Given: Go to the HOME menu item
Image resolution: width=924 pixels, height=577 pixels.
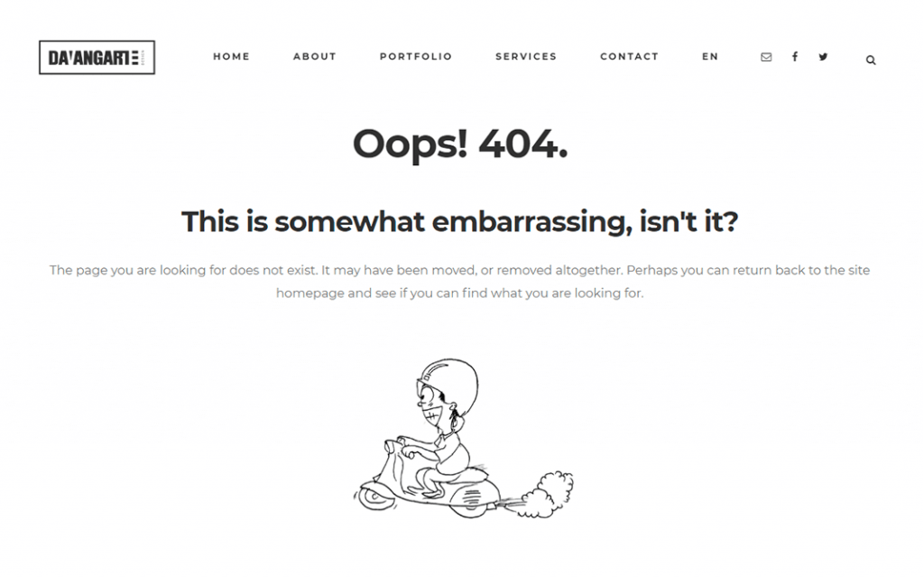Looking at the screenshot, I should point(232,57).
